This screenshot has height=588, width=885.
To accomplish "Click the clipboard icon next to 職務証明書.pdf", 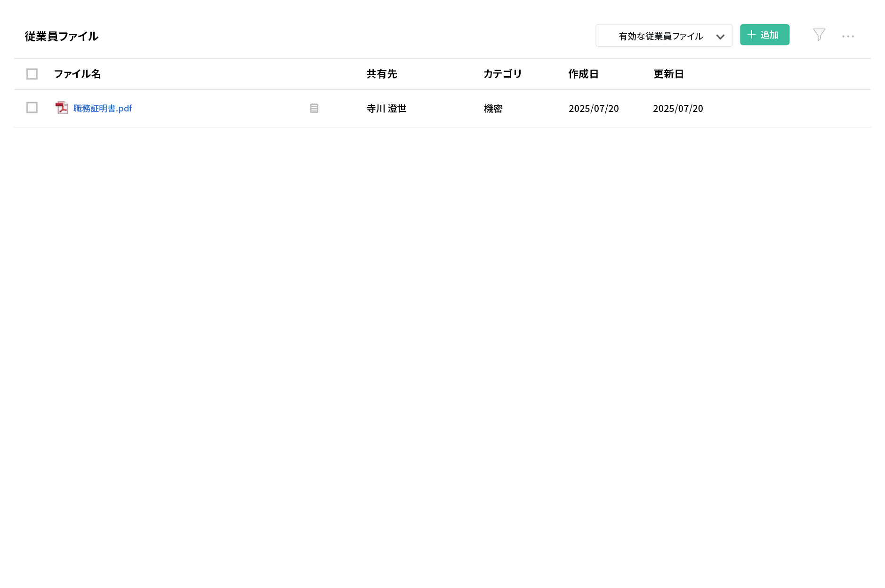I will pos(314,108).
